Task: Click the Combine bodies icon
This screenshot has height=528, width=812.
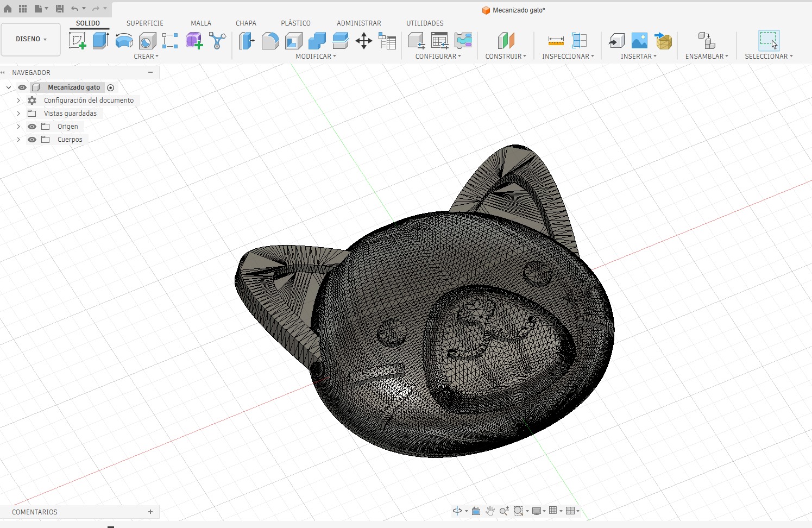Action: pos(317,41)
